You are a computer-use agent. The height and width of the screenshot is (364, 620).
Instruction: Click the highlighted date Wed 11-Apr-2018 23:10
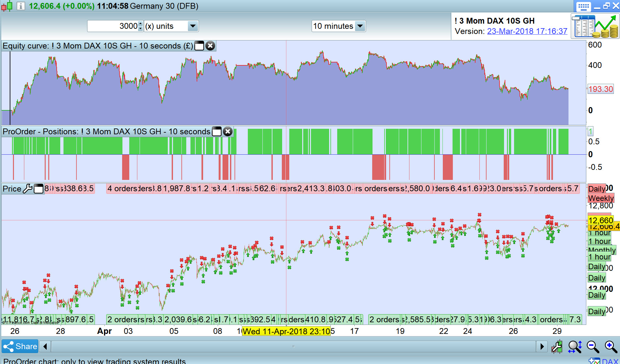pos(286,331)
